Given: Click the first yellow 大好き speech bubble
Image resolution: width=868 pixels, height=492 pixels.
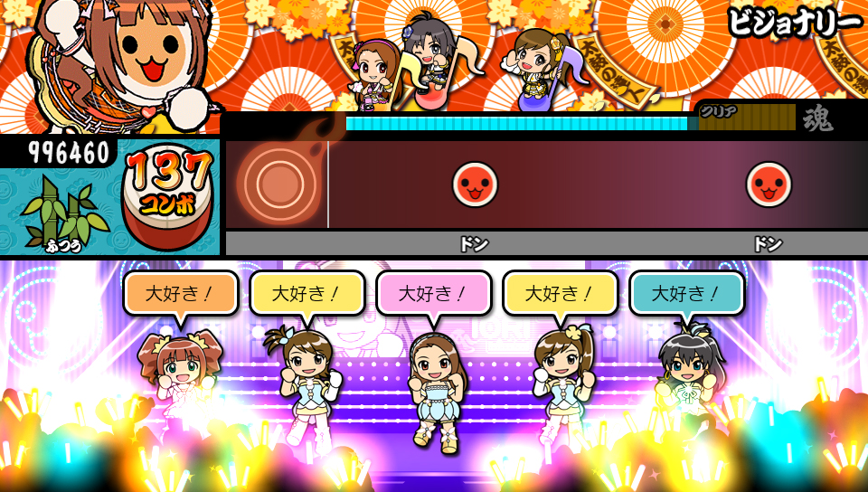Looking at the screenshot, I should [x=307, y=294].
